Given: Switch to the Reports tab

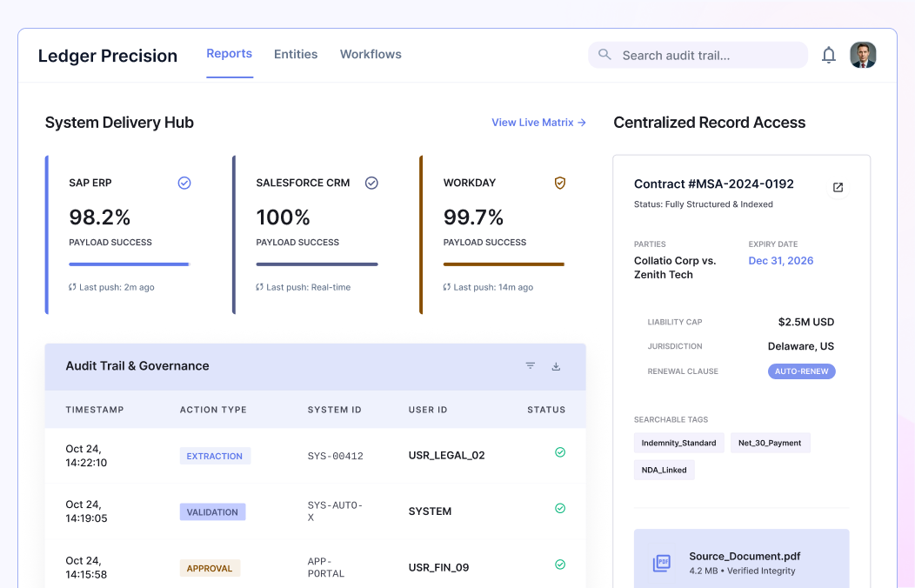Looking at the screenshot, I should click(x=230, y=54).
